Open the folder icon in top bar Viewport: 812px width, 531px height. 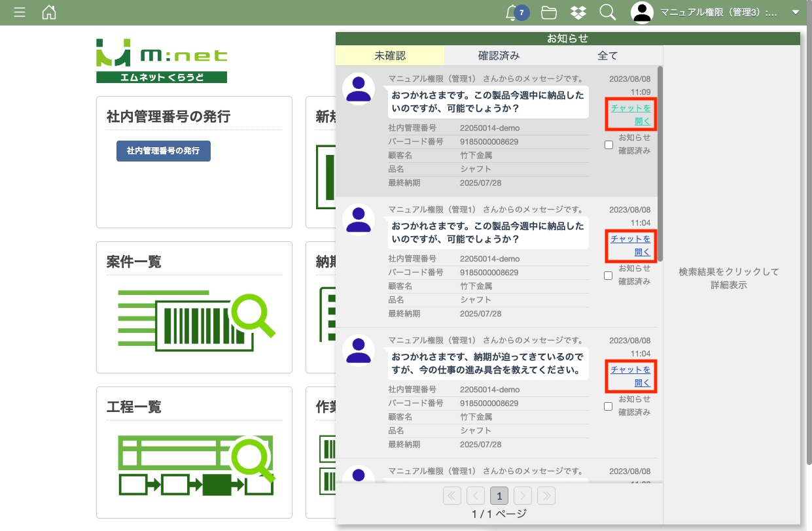548,12
